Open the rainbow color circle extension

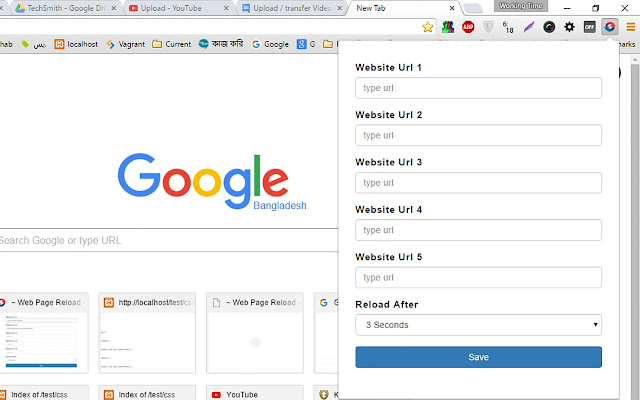click(x=549, y=27)
